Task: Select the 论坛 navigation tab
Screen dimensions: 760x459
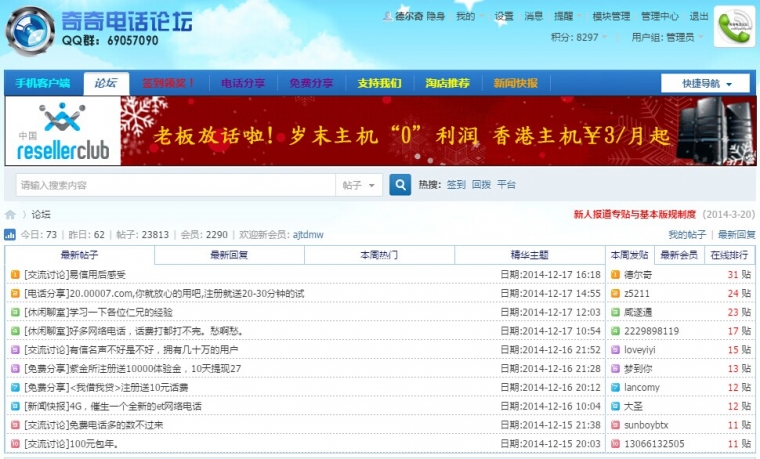Action: point(106,83)
